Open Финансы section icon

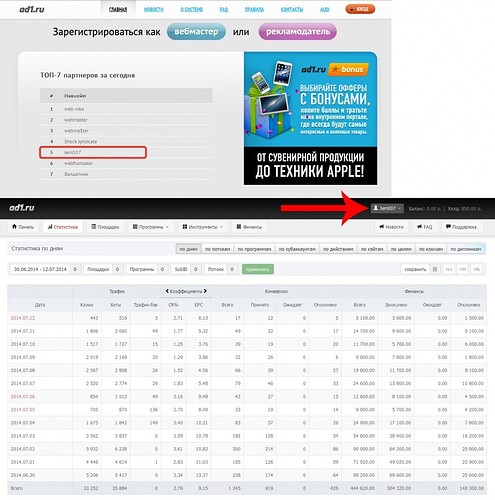point(239,227)
